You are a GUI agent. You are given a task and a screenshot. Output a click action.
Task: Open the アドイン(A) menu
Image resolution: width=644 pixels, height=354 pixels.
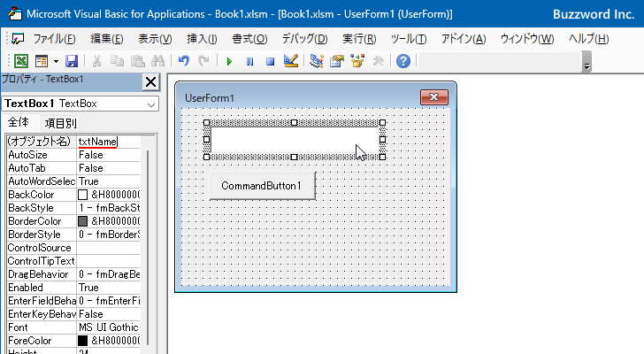point(464,39)
